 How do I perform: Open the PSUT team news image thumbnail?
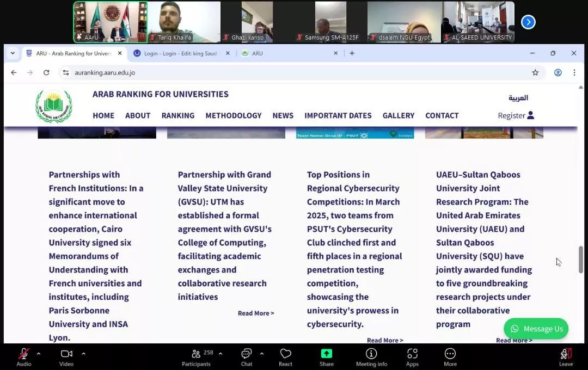355,133
